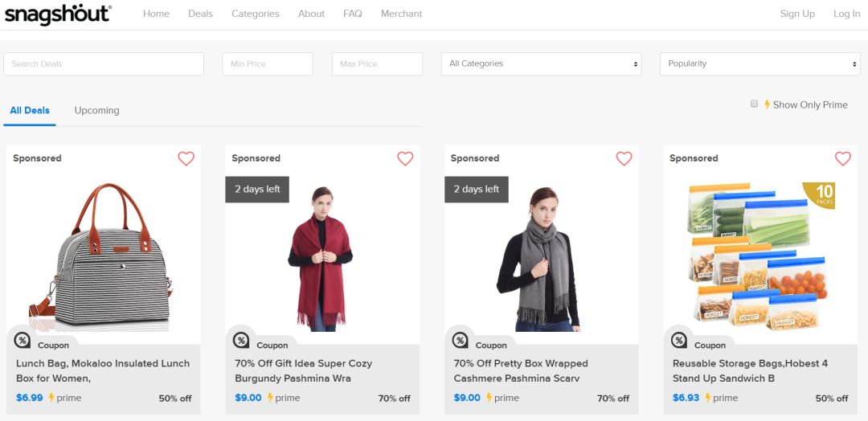Expand the Popularity sort dropdown
The width and height of the screenshot is (868, 421).
click(x=759, y=63)
